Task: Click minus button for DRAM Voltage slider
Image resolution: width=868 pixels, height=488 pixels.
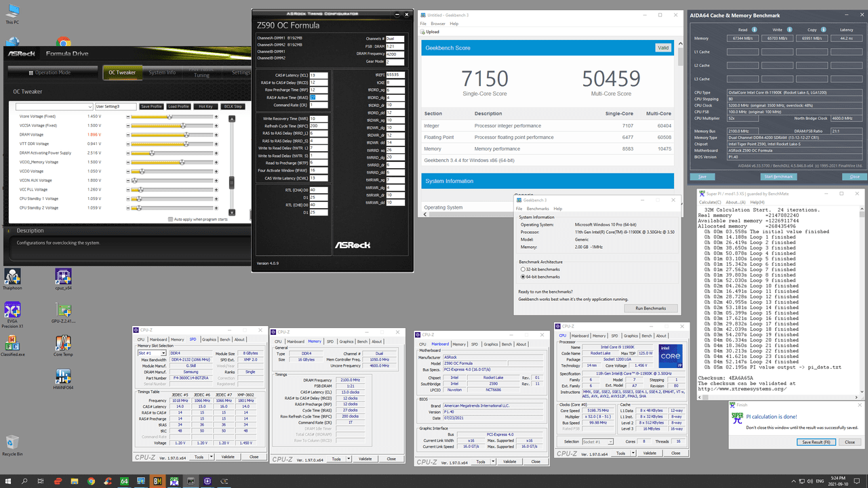Action: [127, 135]
